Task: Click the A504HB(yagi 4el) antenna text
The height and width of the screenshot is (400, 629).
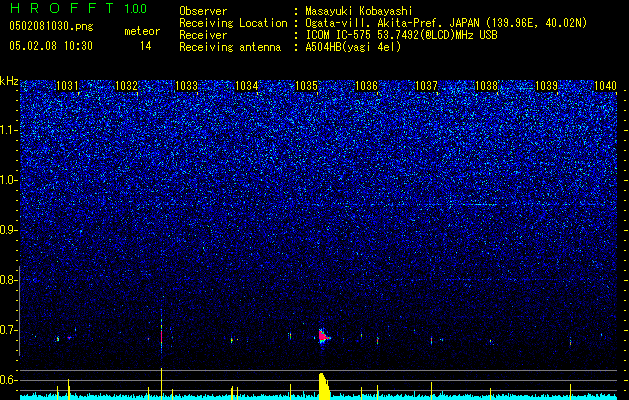Action: [x=353, y=47]
